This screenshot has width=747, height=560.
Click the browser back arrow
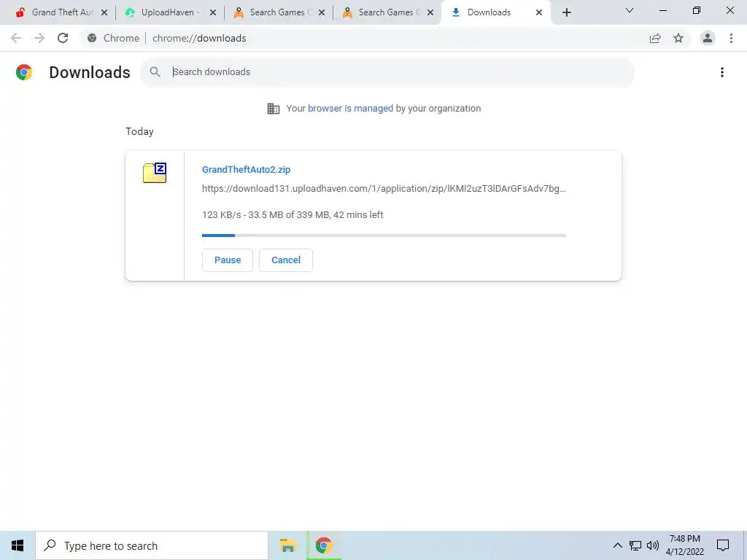[16, 38]
